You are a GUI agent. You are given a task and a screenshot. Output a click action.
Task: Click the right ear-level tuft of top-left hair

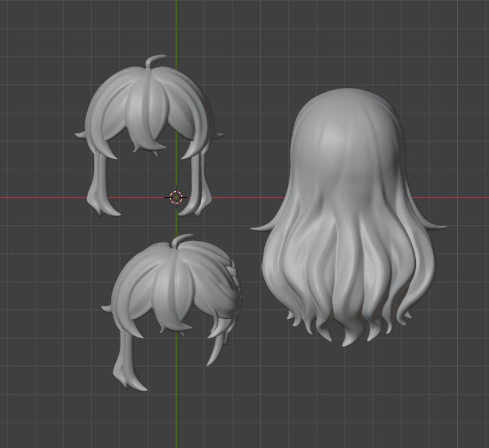click(217, 135)
